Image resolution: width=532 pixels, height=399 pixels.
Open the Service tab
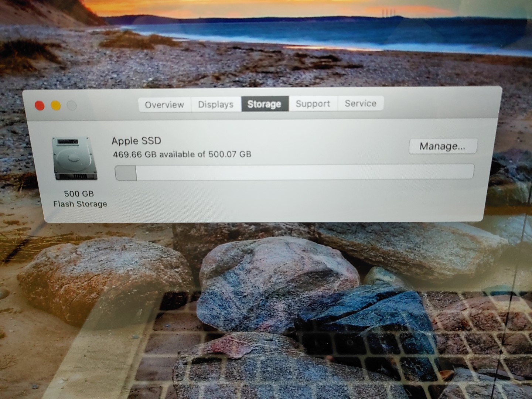(361, 103)
